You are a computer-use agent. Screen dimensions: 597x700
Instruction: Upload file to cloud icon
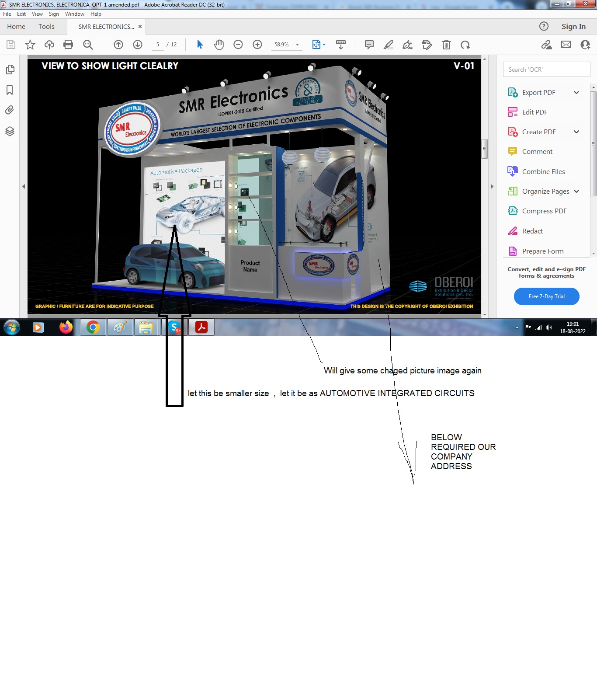pyautogui.click(x=49, y=45)
